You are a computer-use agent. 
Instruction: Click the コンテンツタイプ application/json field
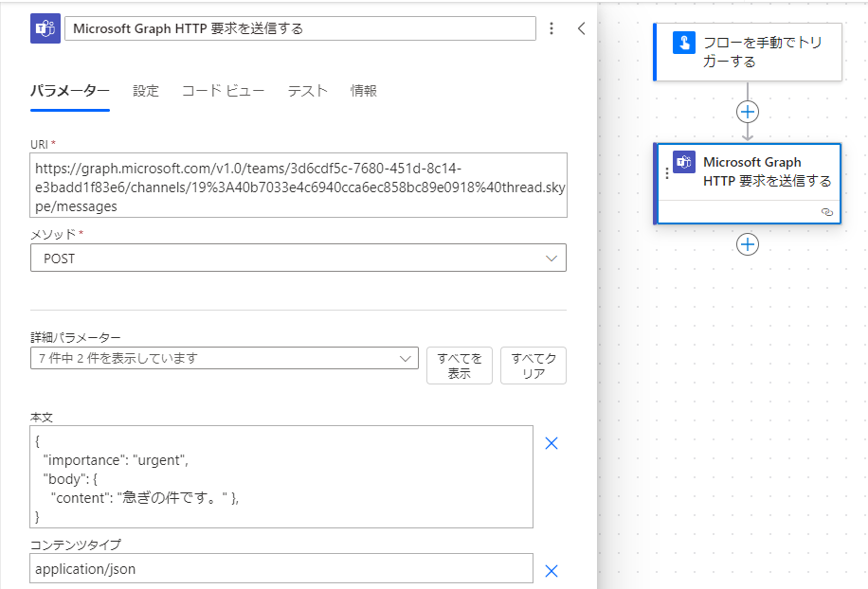(281, 568)
